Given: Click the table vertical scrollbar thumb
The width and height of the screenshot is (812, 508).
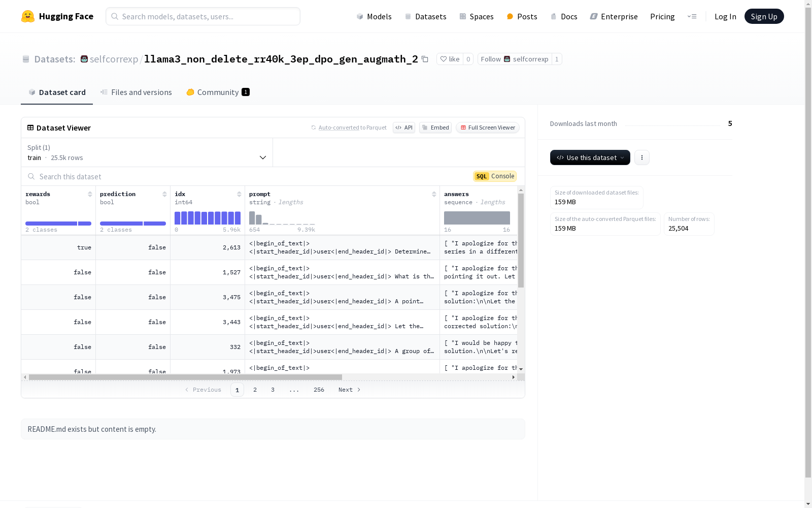Looking at the screenshot, I should point(521,240).
